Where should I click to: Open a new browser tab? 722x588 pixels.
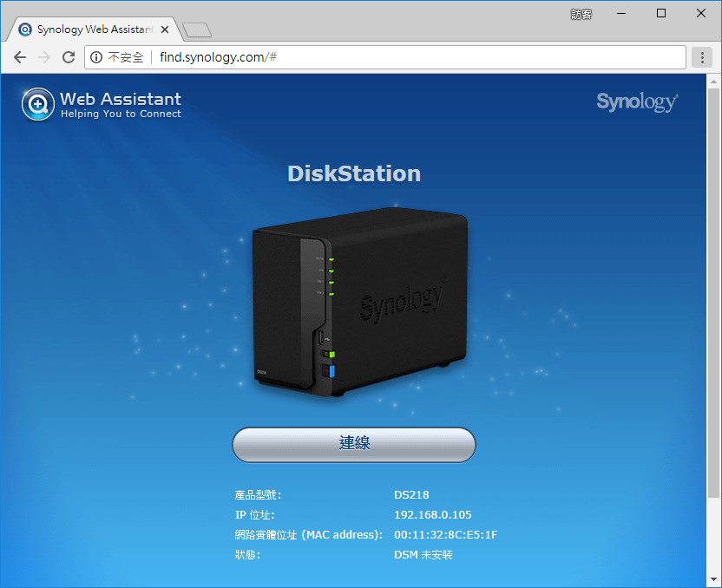pos(196,28)
